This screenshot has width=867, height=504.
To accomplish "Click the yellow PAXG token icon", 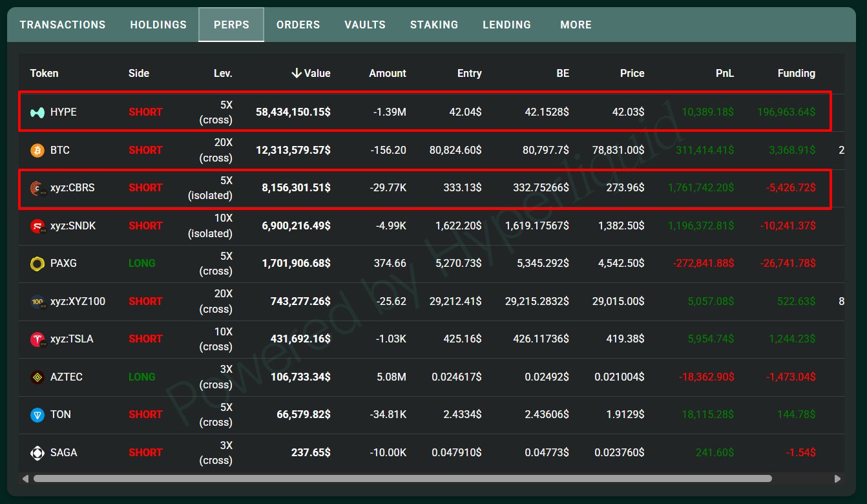I will (x=37, y=264).
